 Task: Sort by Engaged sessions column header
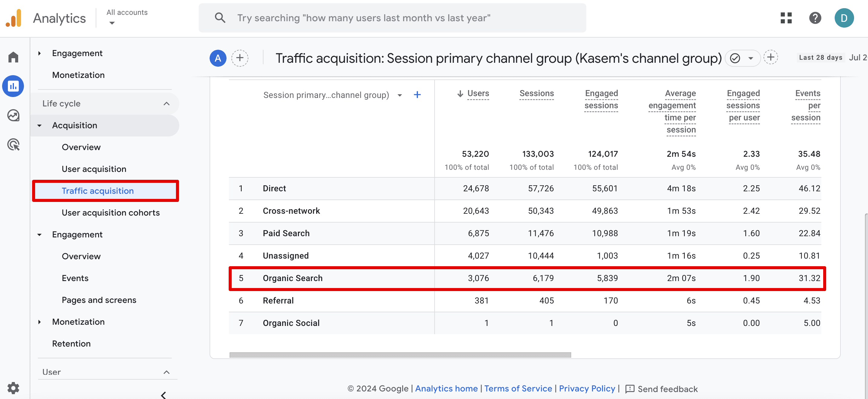coord(601,99)
